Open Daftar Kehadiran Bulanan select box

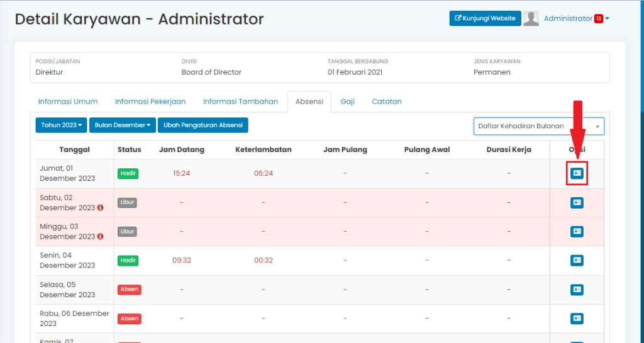point(538,126)
